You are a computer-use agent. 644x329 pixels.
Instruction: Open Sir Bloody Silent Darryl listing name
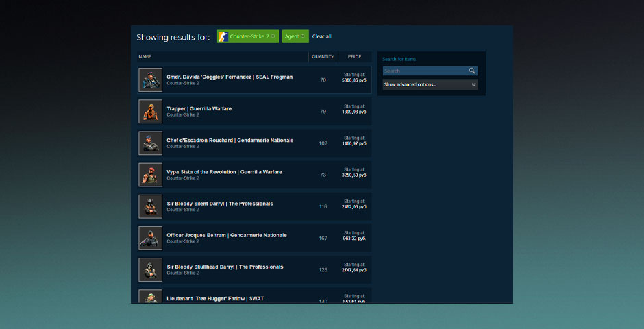point(220,204)
